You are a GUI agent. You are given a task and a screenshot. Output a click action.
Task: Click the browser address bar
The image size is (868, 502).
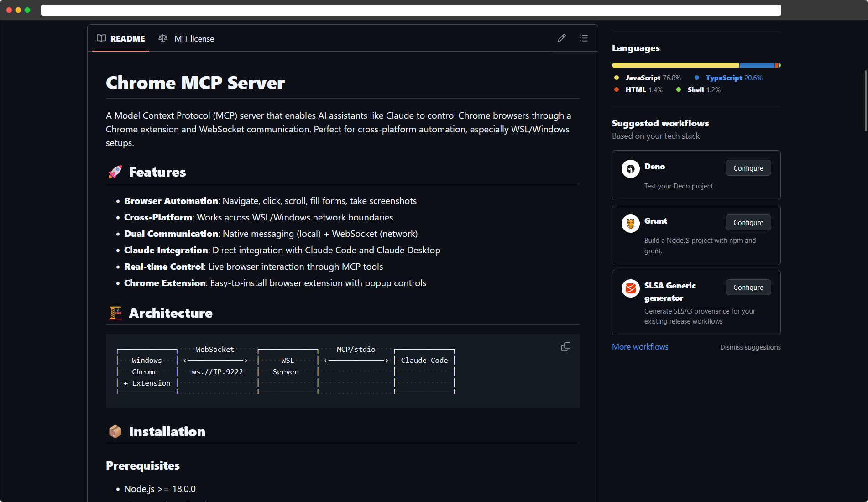coord(411,10)
